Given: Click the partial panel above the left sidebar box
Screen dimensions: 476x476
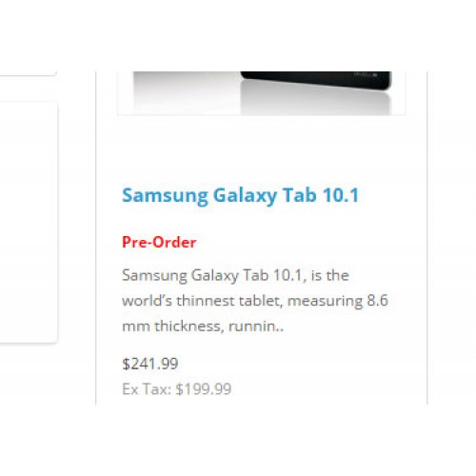Looking at the screenshot, I should pos(29,73).
